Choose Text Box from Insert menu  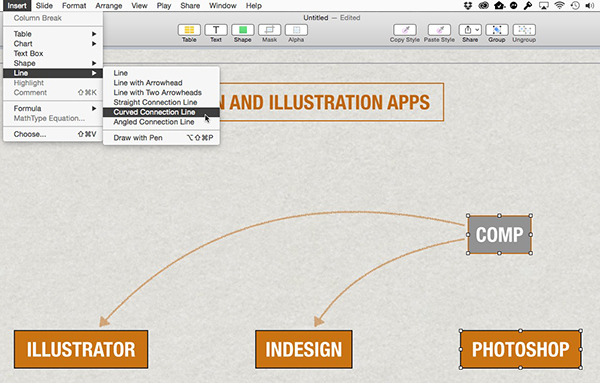(x=53, y=54)
